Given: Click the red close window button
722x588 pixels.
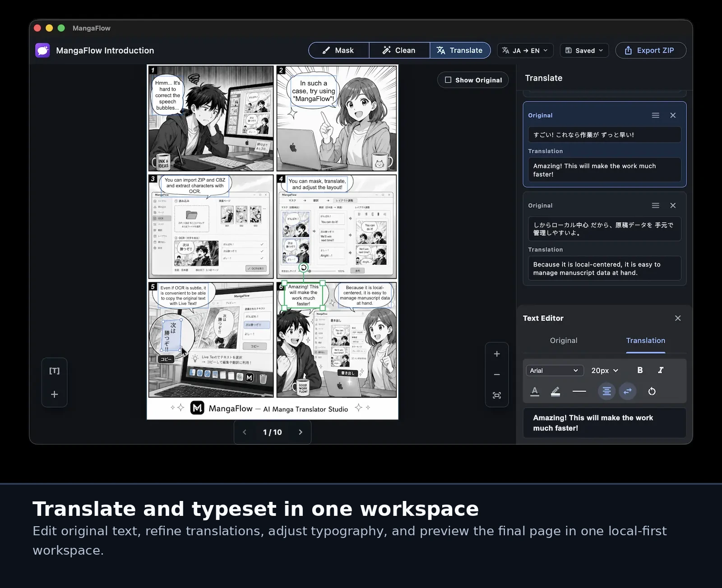Looking at the screenshot, I should click(x=37, y=28).
